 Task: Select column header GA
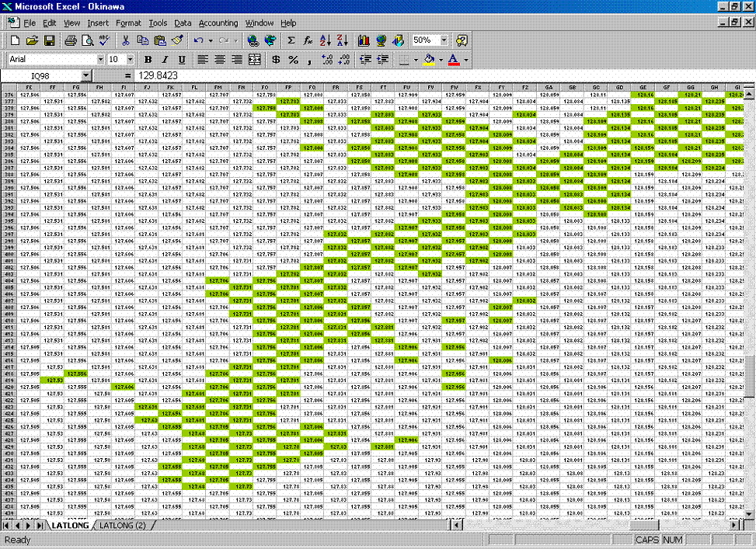(549, 87)
